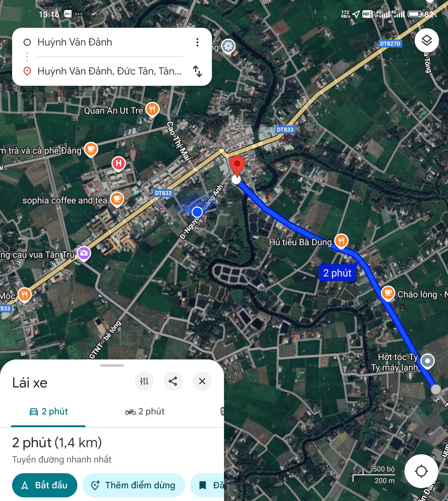448x501 pixels.
Task: Expand the bottom sheet drag handle
Action: 112,365
